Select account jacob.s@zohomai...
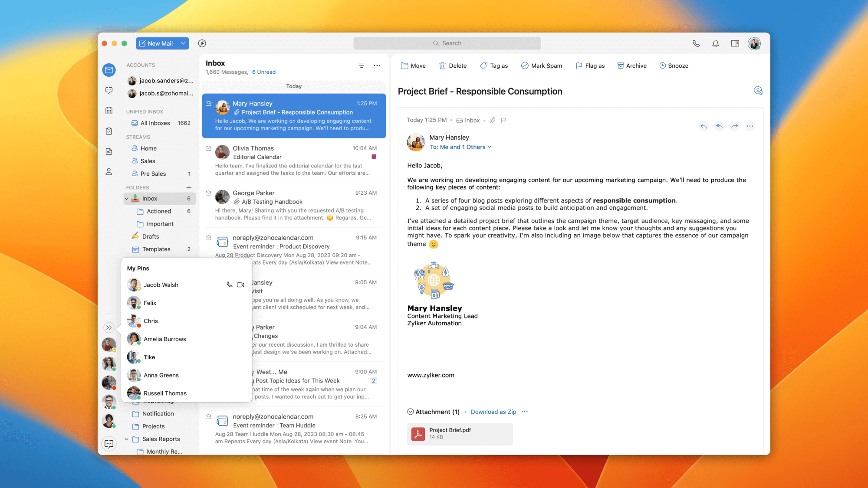 (x=161, y=93)
